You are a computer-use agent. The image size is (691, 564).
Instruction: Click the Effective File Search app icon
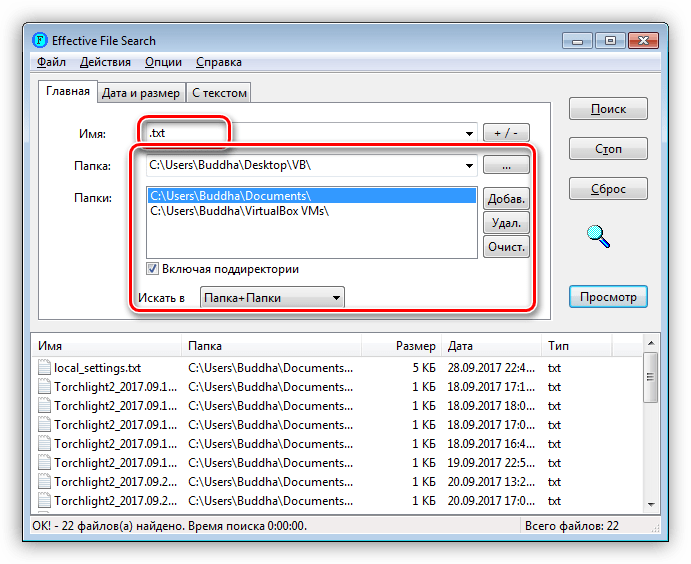click(x=40, y=41)
